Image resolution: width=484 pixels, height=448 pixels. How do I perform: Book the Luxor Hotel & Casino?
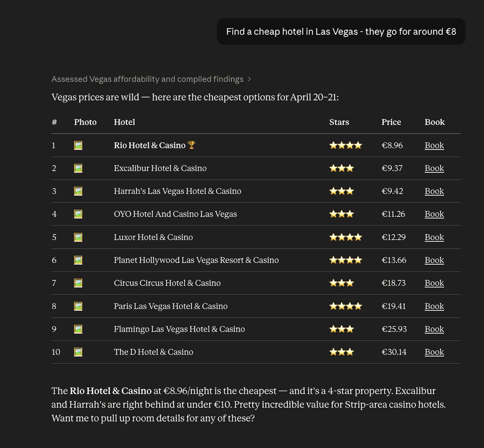click(434, 237)
